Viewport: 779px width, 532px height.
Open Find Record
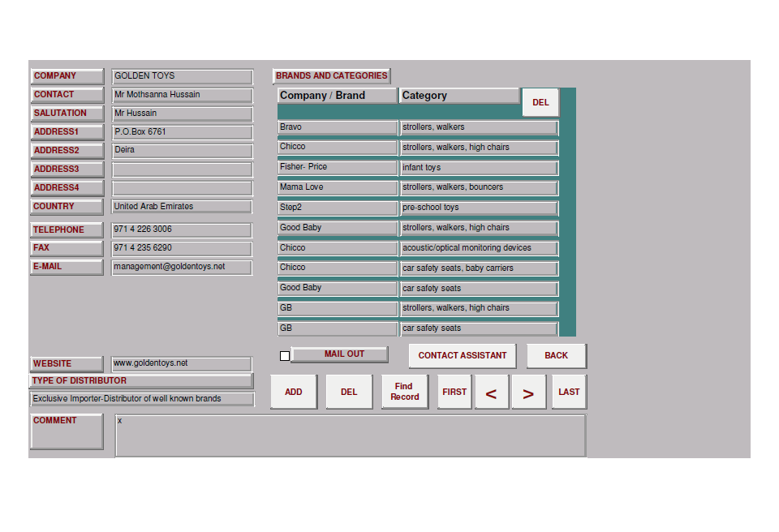click(404, 392)
